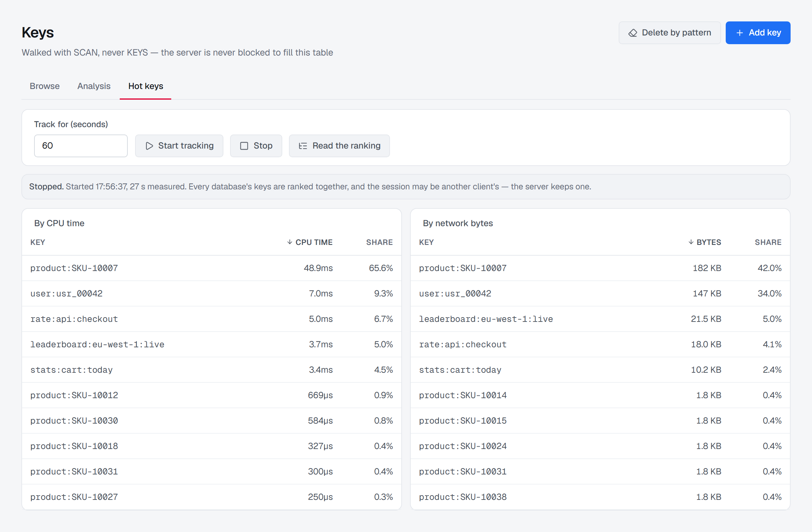Select product:SKU-10007 in the CPU time table
The width and height of the screenshot is (812, 532).
click(212, 268)
